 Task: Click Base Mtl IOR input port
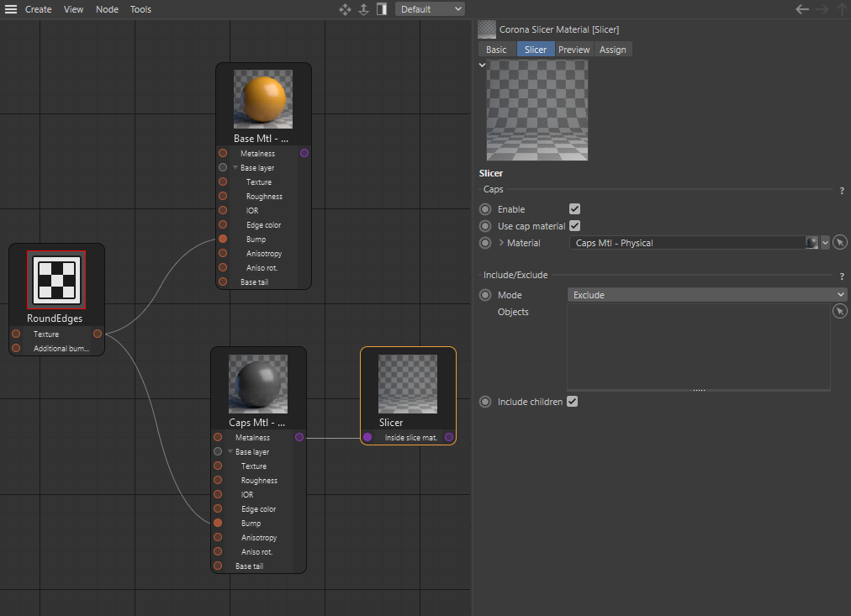coord(223,210)
